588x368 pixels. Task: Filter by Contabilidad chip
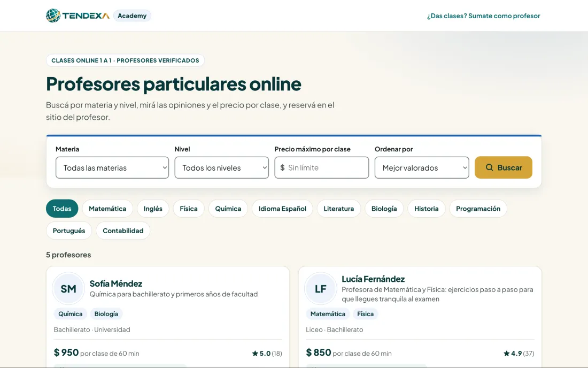click(123, 231)
